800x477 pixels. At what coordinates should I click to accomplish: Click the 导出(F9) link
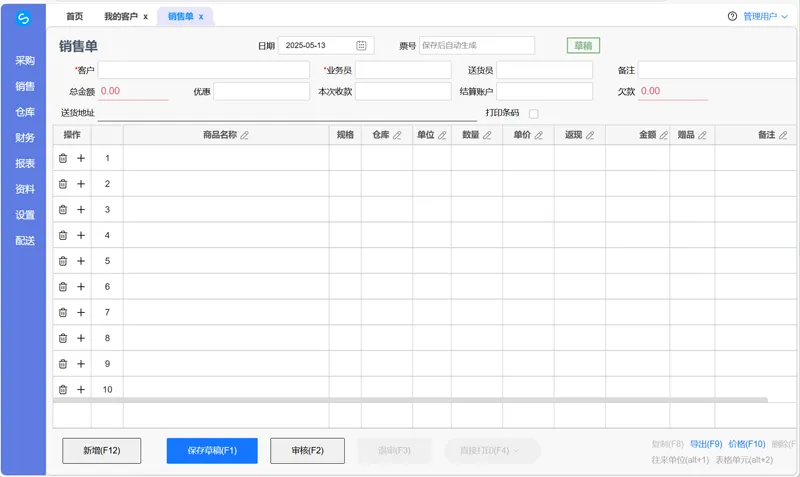coord(705,444)
